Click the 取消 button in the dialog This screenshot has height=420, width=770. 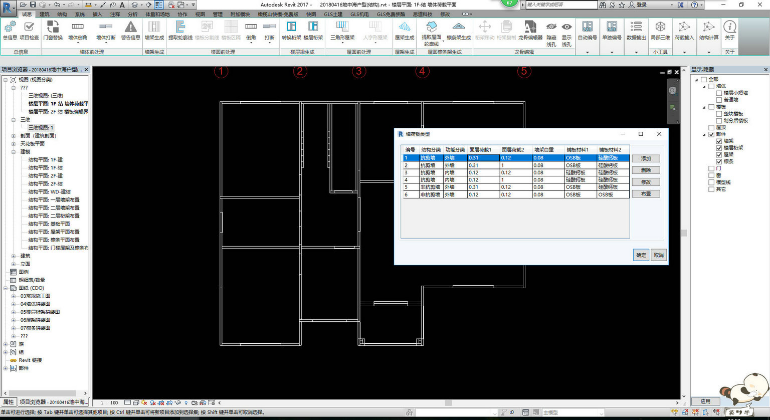(x=658, y=255)
